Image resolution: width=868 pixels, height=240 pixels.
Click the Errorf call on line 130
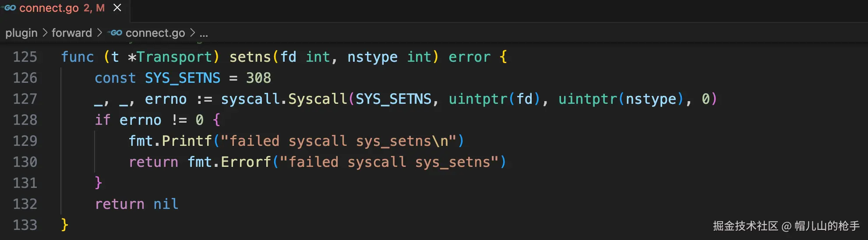[x=246, y=162]
